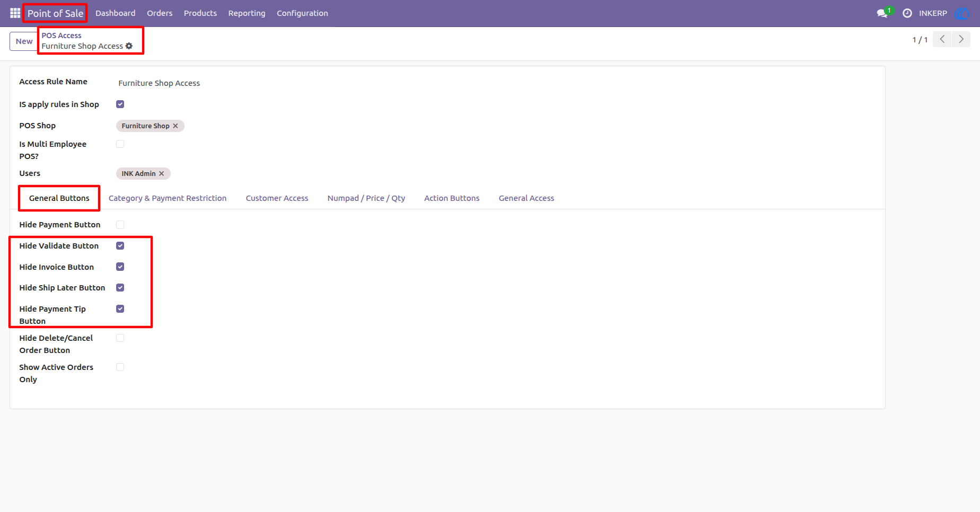Enable Show Active Orders Only

point(120,367)
